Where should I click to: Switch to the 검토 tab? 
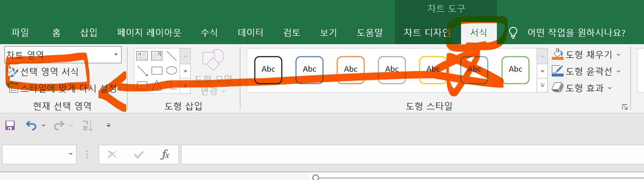pos(292,33)
